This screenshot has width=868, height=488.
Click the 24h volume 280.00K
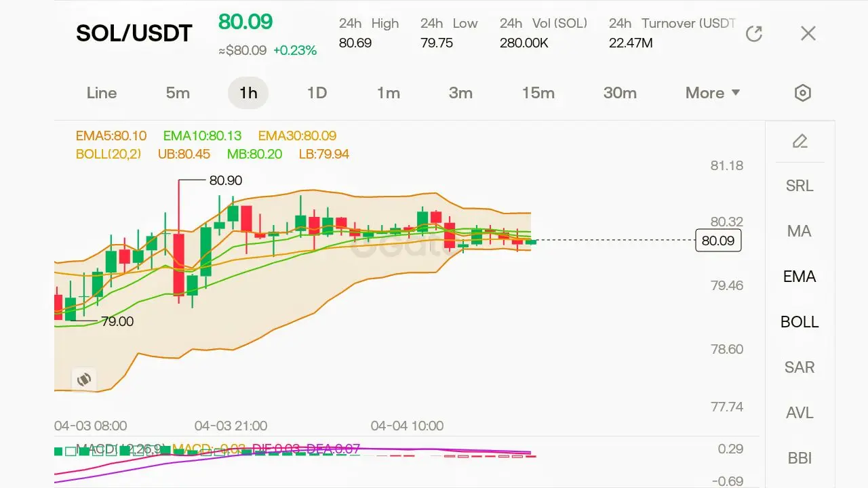524,43
